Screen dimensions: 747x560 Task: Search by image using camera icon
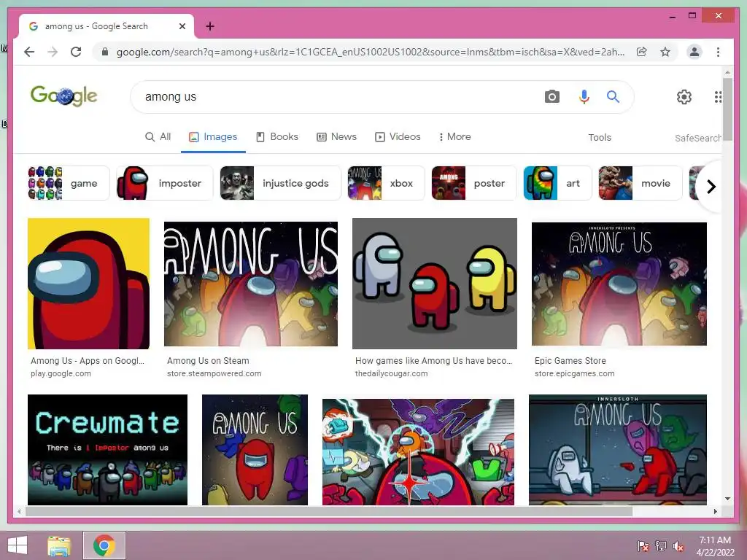(551, 97)
